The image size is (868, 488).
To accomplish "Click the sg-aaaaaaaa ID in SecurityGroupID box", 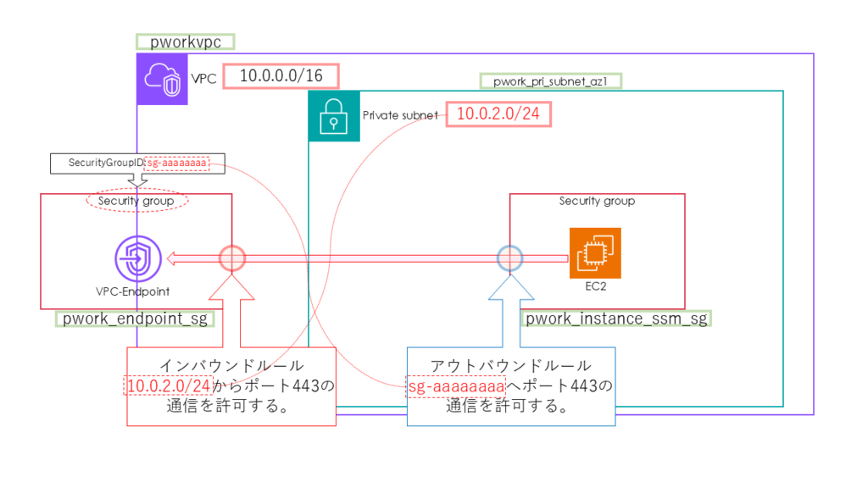I will coord(176,161).
